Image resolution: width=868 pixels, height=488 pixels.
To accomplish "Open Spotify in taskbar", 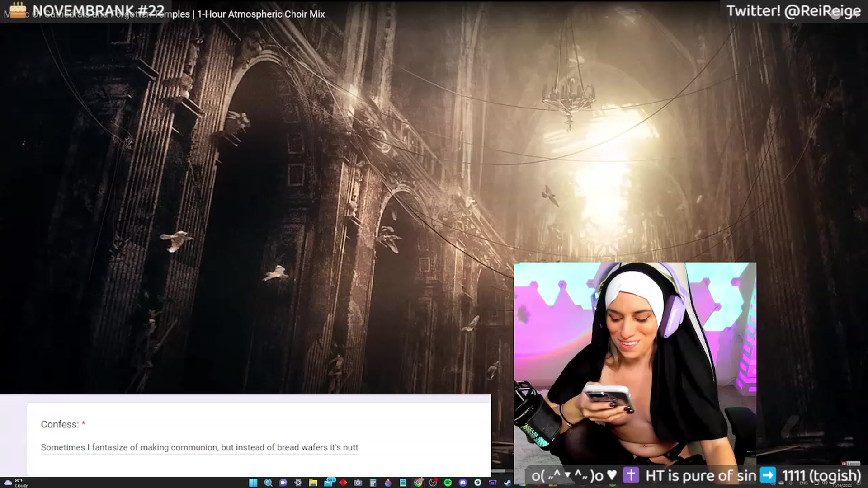I will (448, 483).
